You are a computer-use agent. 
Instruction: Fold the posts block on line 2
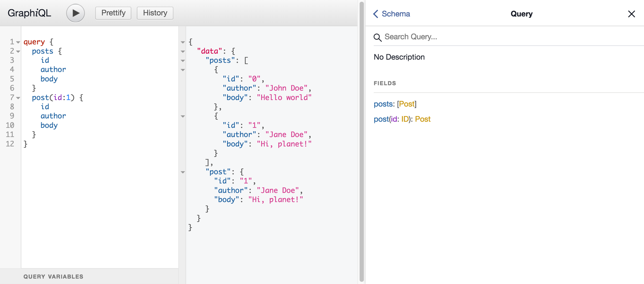click(x=18, y=51)
